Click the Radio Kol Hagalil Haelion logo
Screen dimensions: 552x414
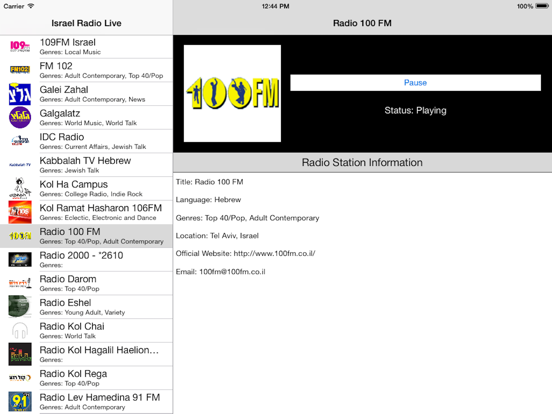(x=20, y=354)
